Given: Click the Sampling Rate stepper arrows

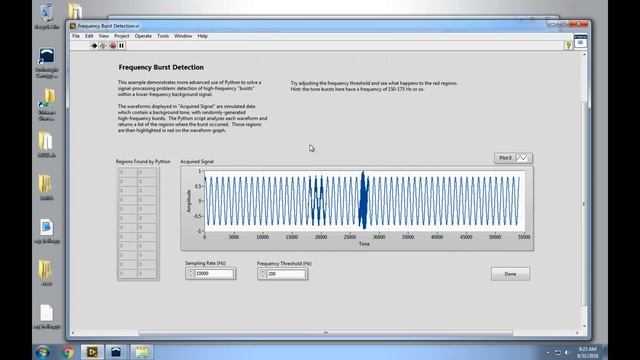Looking at the screenshot, I should (x=190, y=273).
